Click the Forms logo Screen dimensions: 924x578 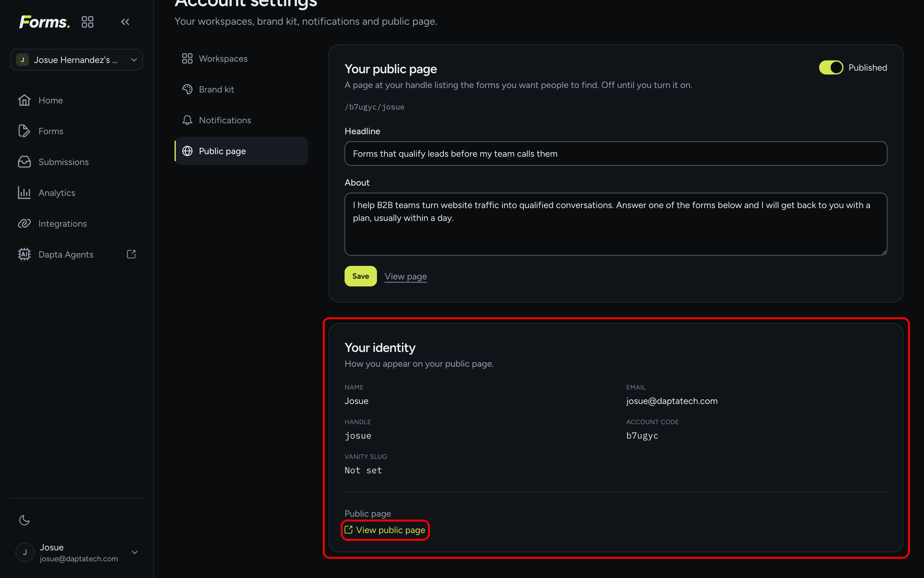coord(45,22)
